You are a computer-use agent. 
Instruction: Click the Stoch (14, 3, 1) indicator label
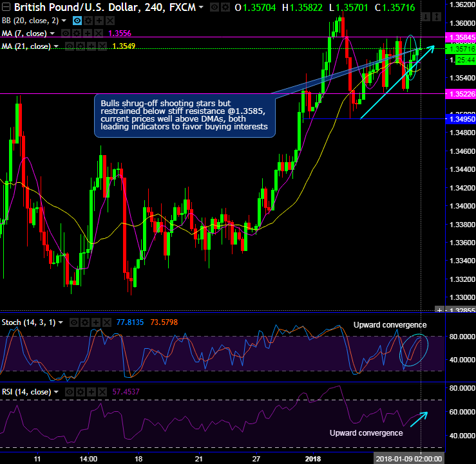[29, 322]
